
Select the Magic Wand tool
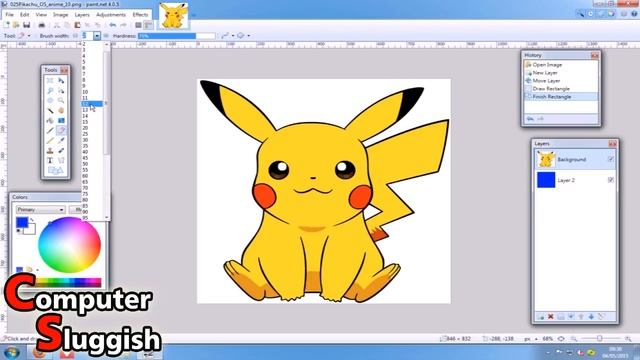coord(50,111)
